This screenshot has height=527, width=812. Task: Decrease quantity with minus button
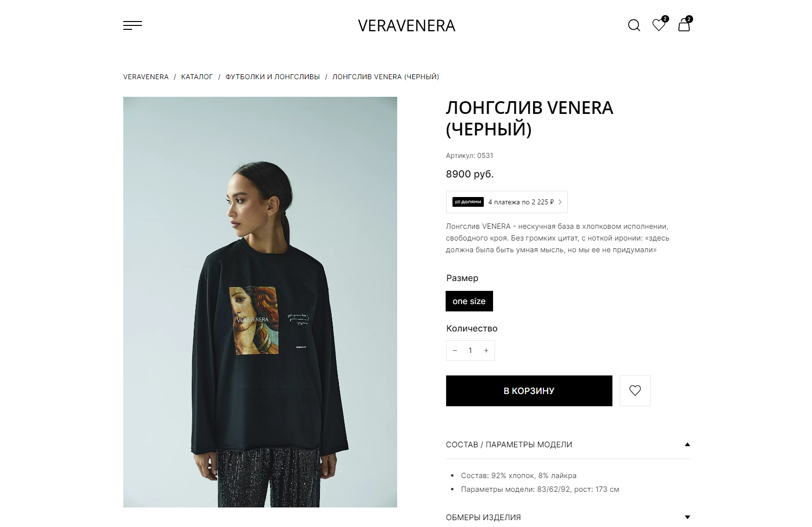coord(455,351)
